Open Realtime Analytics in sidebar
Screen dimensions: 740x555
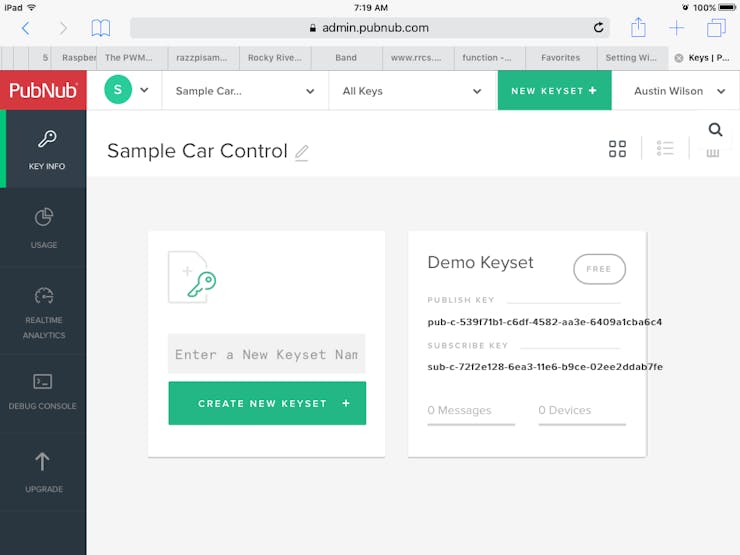point(43,311)
